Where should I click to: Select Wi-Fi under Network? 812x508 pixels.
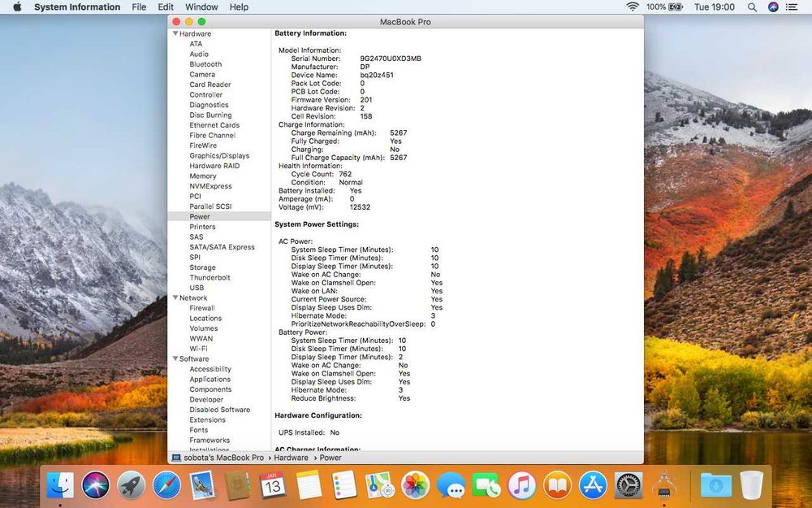coord(198,349)
